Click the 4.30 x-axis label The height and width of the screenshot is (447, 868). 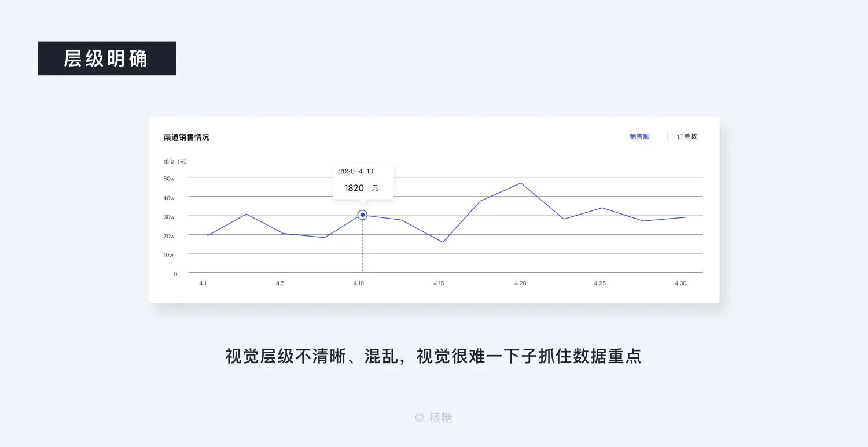[x=681, y=283]
